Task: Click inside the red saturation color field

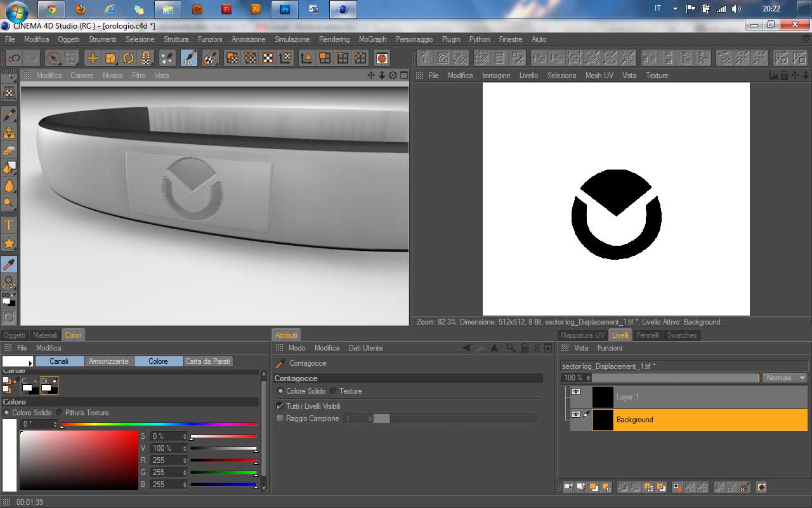Action: click(79, 460)
